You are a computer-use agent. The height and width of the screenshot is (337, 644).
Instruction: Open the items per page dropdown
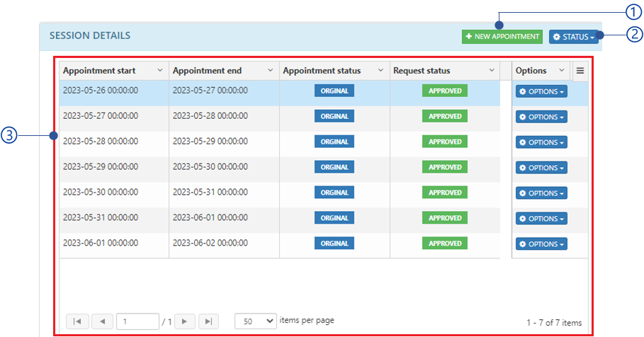tap(256, 321)
